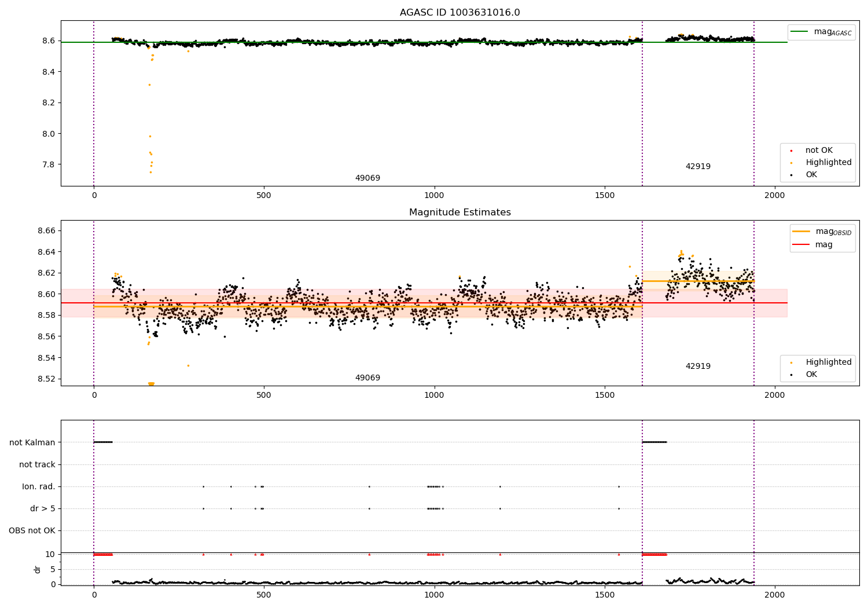Click the '8.4' y-axis tick label
The width and height of the screenshot is (868, 608).
coord(49,72)
